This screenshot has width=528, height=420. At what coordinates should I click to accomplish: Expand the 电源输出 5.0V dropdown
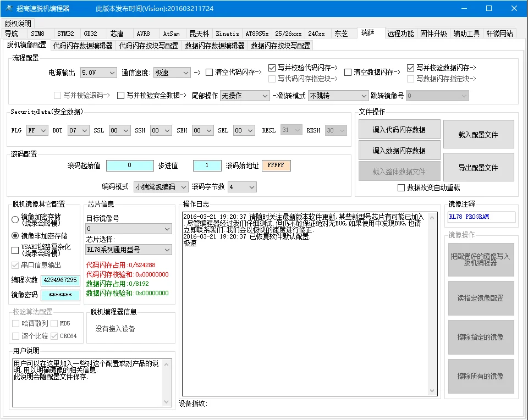98,73
